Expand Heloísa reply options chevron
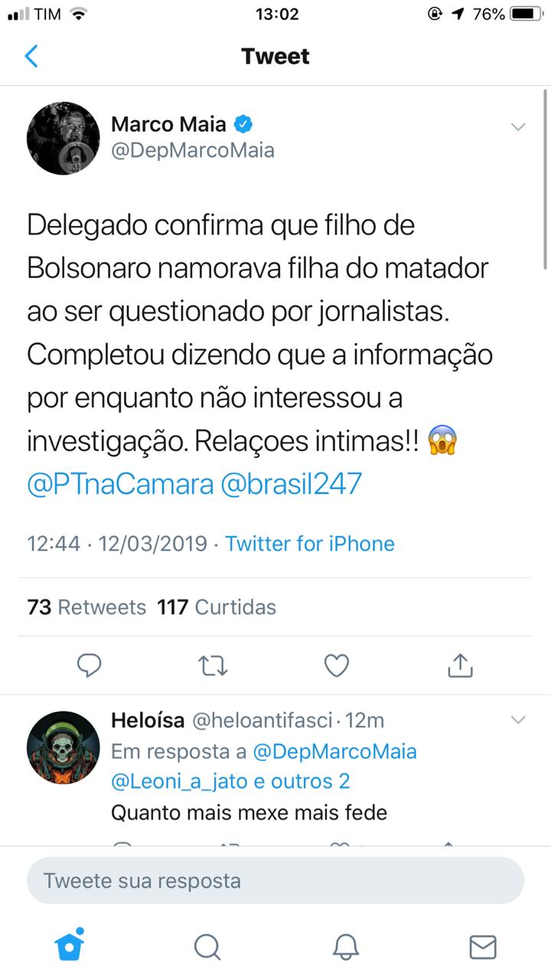This screenshot has height=980, width=551. 518,720
